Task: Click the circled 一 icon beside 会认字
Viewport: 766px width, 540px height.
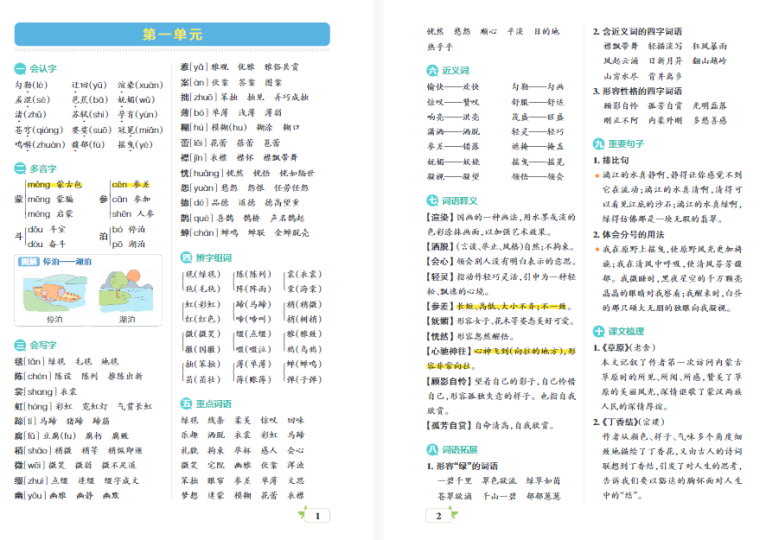Action: click(x=20, y=69)
